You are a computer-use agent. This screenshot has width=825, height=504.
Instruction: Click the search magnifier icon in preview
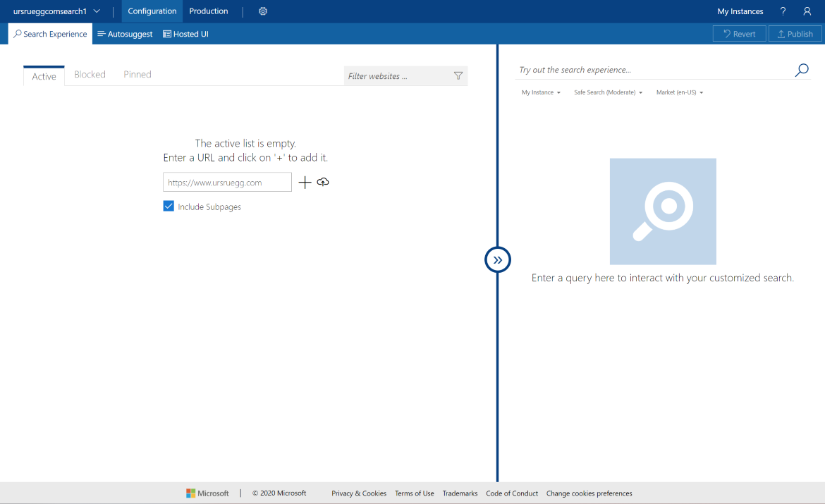point(802,70)
